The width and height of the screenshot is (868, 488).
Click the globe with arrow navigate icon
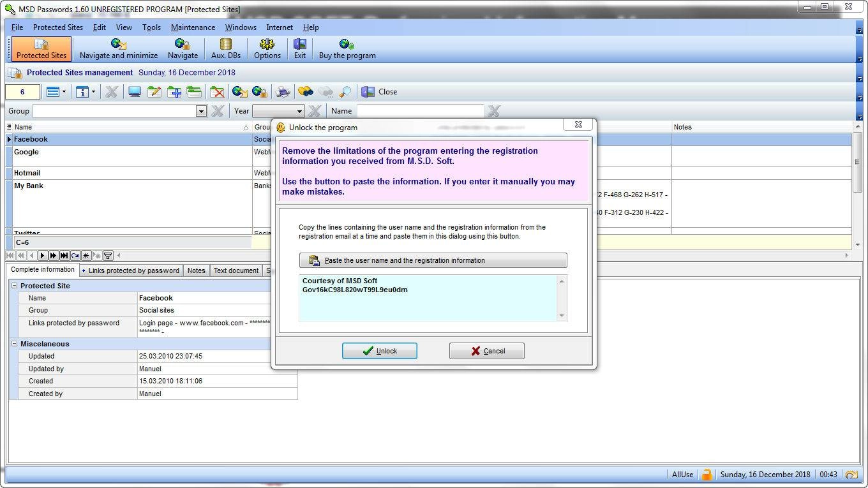(x=239, y=92)
